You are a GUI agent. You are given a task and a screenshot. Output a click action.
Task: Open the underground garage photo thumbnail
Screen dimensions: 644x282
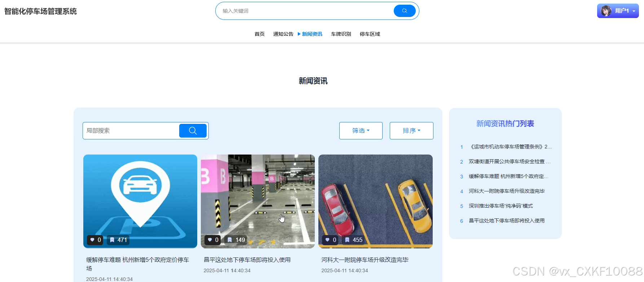(258, 201)
